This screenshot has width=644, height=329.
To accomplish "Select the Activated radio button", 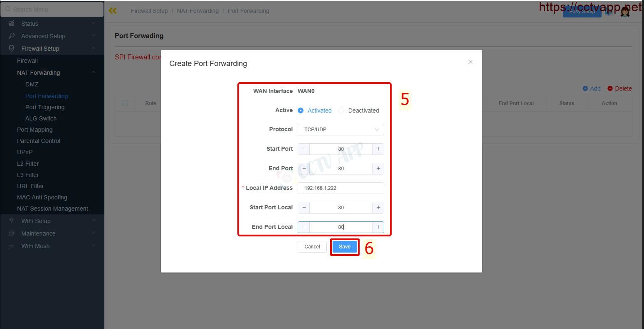I will click(301, 110).
